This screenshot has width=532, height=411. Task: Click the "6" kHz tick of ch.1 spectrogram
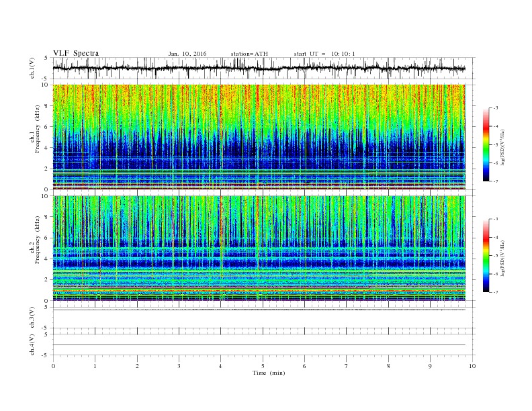point(47,127)
